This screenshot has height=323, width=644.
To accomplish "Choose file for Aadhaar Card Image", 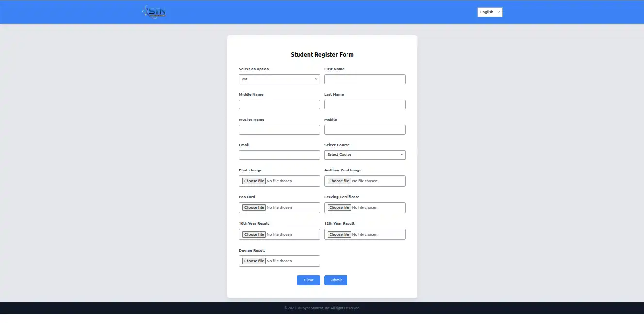I will point(339,181).
